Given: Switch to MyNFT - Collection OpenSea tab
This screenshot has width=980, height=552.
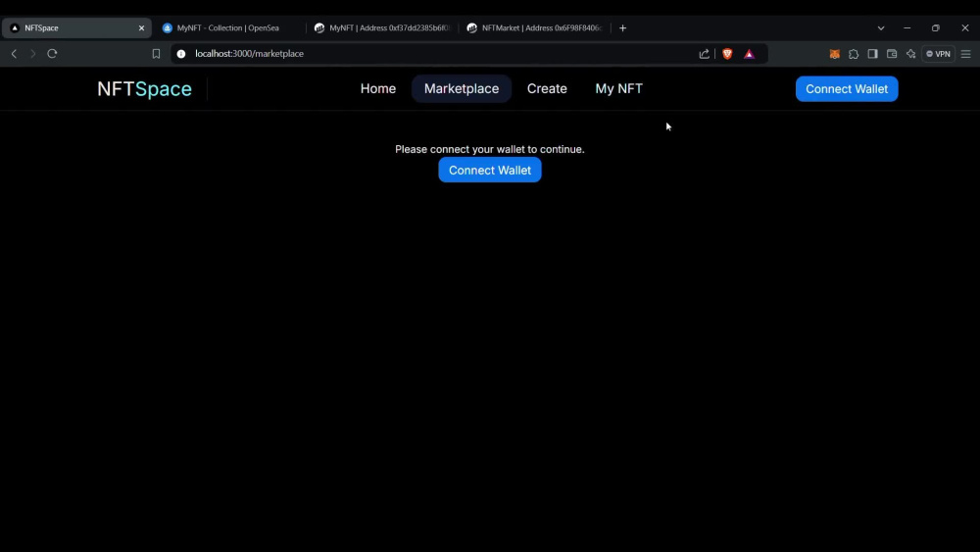Looking at the screenshot, I should point(228,27).
